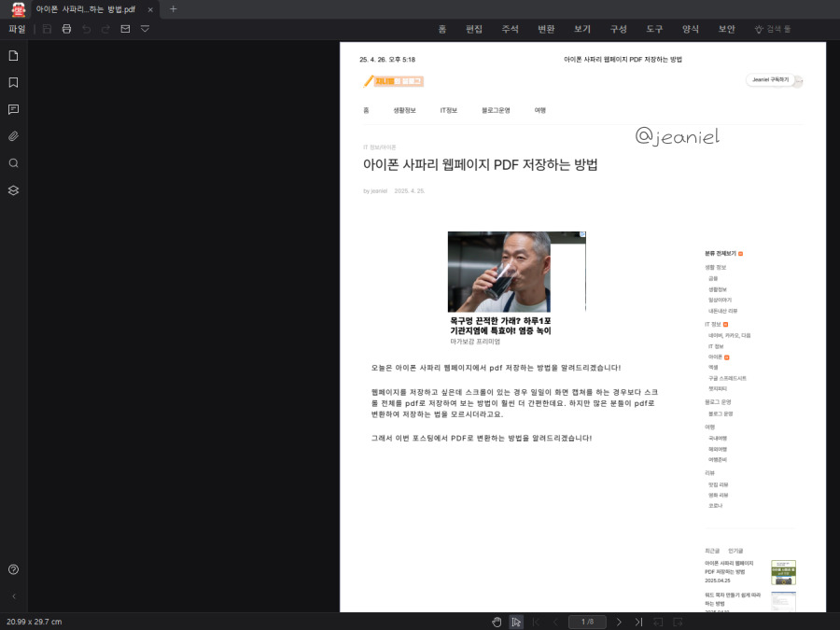The height and width of the screenshot is (630, 840).
Task: Go to first page using status bar
Action: click(x=536, y=622)
